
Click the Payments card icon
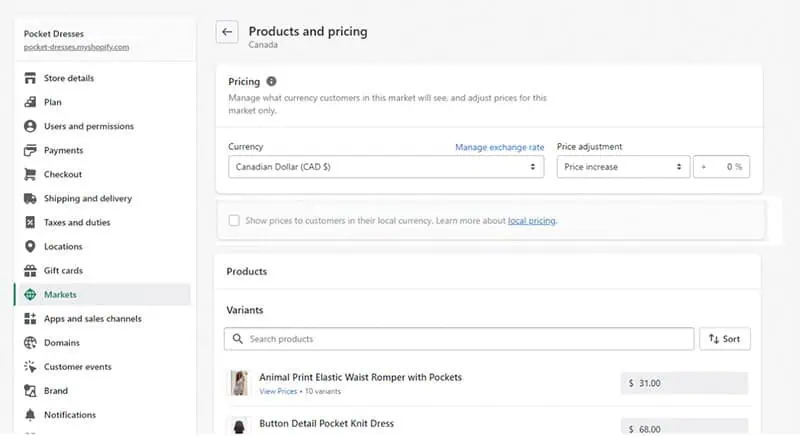point(30,150)
